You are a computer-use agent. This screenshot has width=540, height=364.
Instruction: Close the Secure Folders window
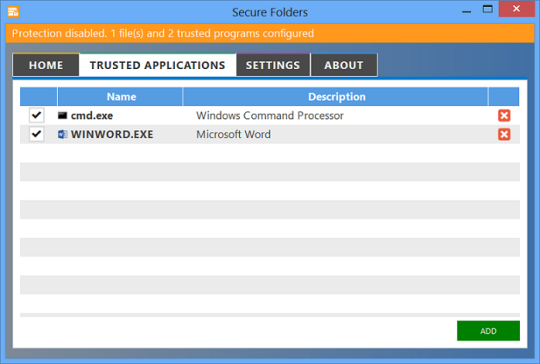[516, 9]
